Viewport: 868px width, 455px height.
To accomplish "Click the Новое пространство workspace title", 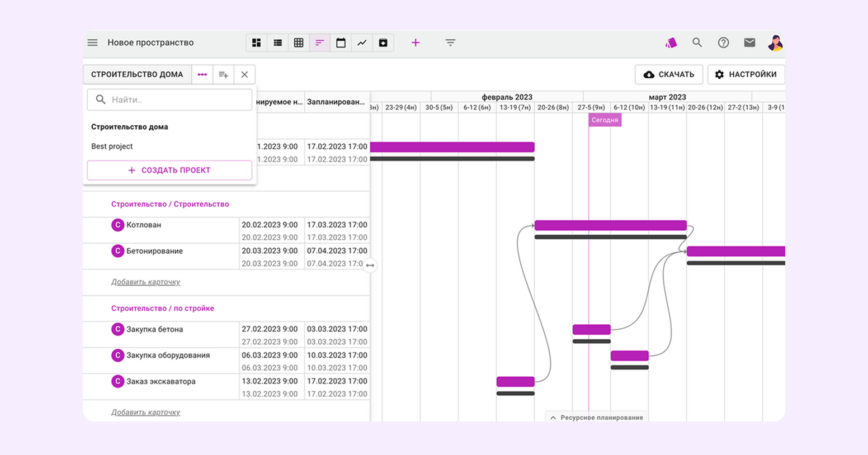I will (x=150, y=42).
